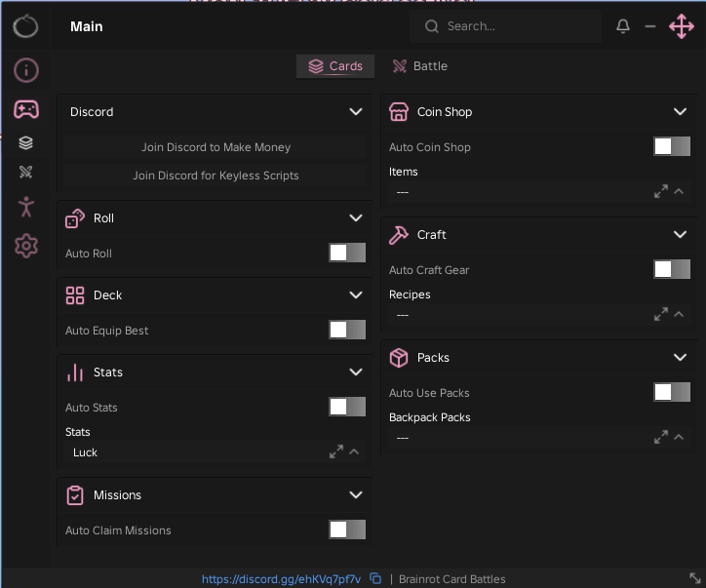Click the Main title text

tap(87, 26)
